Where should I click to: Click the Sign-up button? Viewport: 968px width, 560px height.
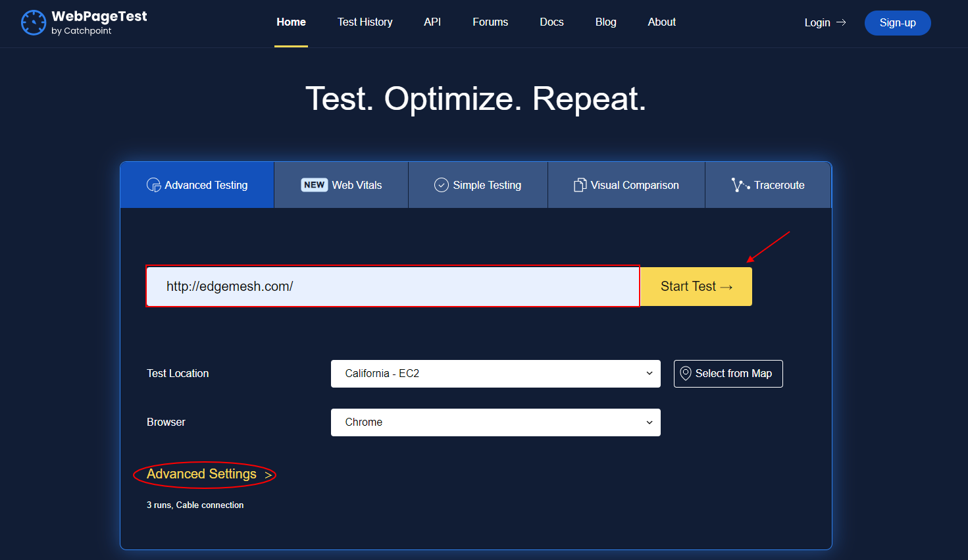pos(898,23)
